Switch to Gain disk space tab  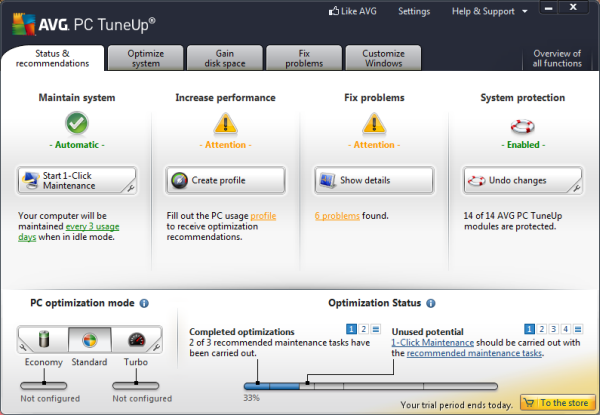click(225, 58)
